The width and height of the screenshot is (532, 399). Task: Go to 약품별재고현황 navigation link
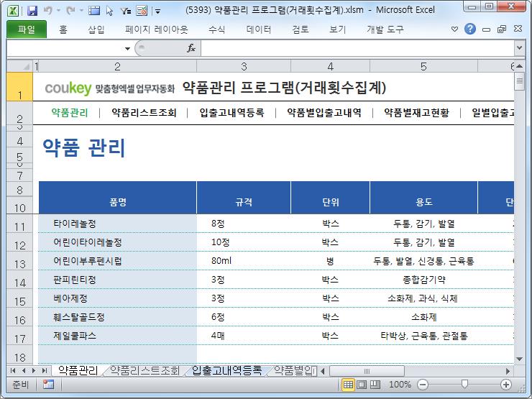(x=417, y=113)
